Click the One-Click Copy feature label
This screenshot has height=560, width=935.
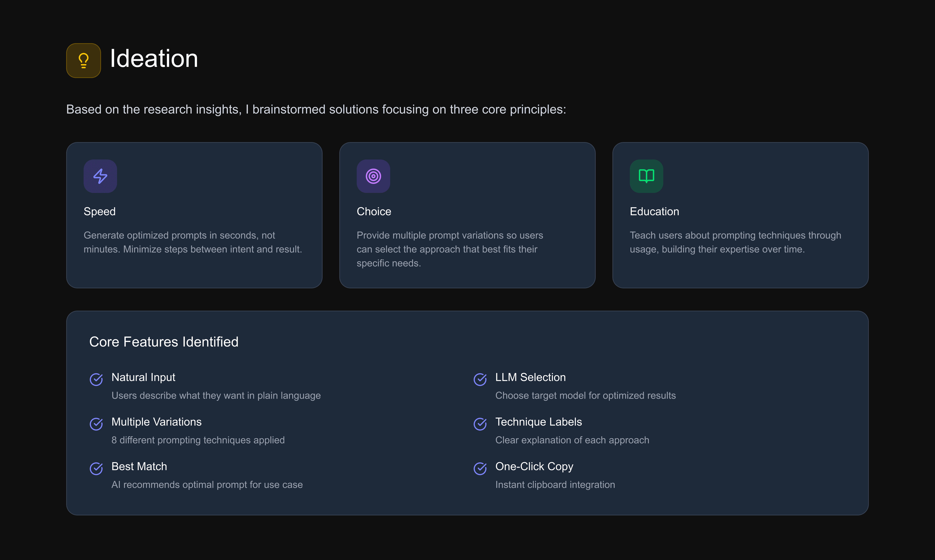pyautogui.click(x=534, y=466)
